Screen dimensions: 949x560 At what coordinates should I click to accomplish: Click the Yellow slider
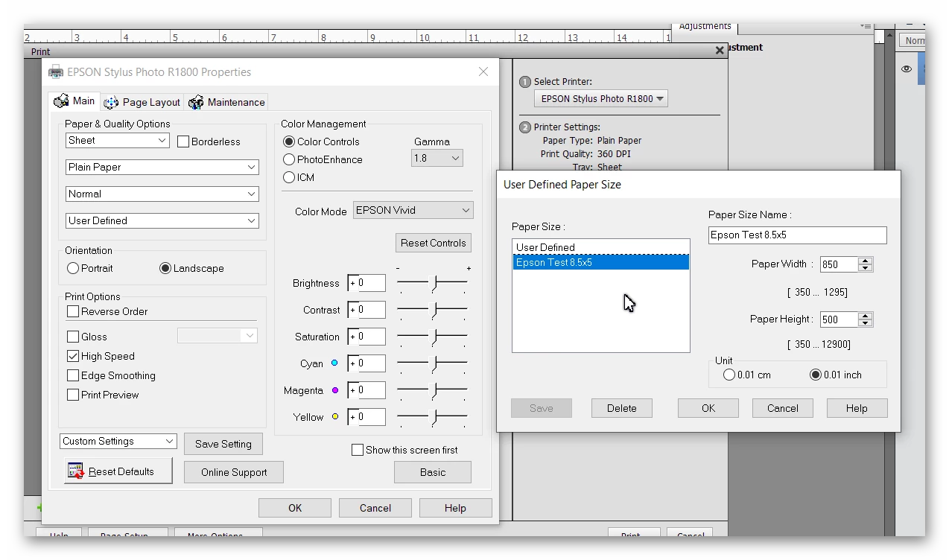[x=433, y=417]
